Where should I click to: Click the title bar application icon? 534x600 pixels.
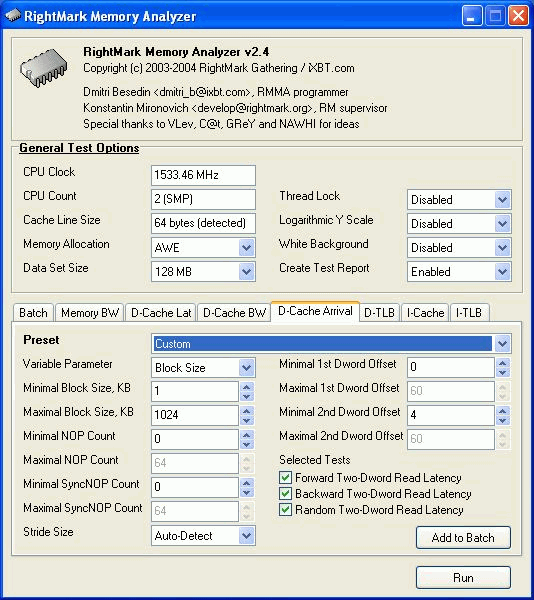(13, 16)
